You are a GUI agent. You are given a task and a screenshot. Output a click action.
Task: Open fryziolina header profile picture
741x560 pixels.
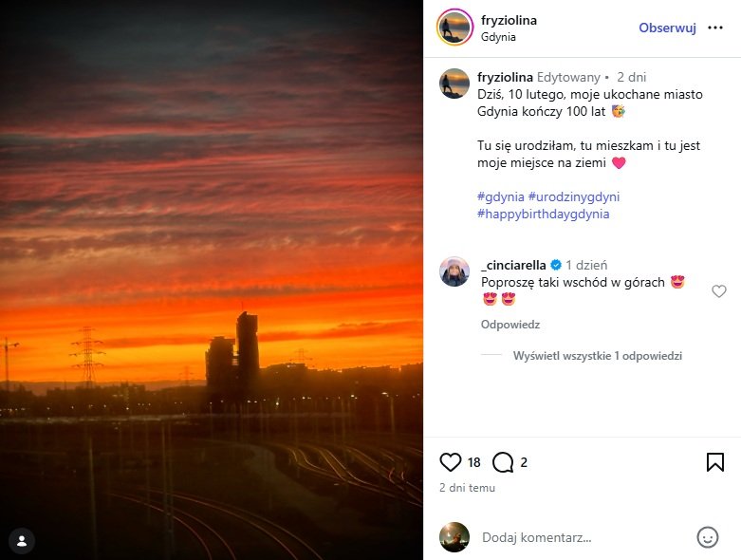(454, 28)
